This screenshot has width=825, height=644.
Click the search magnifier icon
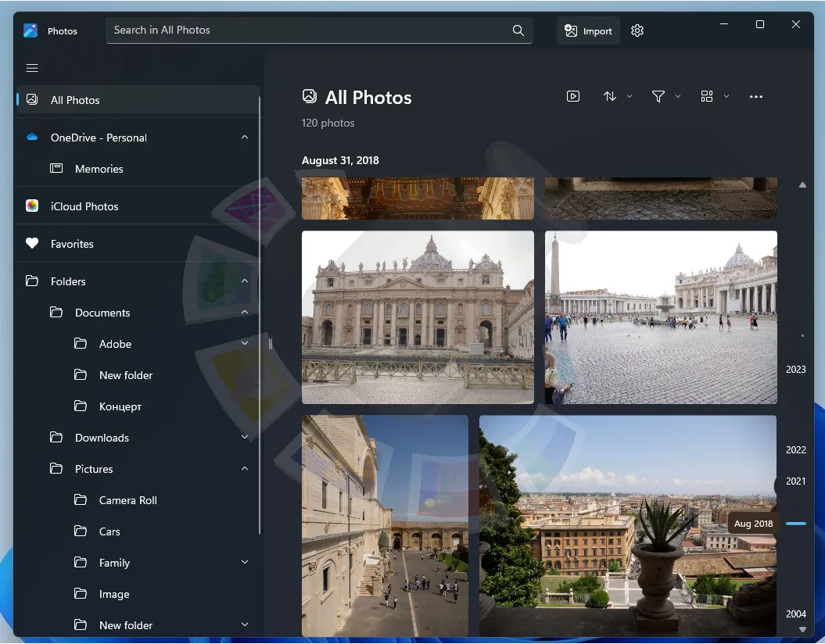point(518,30)
